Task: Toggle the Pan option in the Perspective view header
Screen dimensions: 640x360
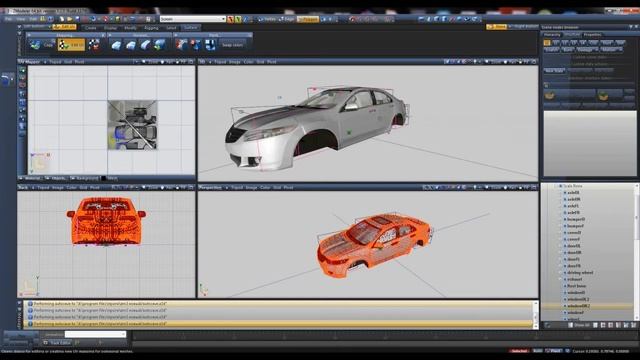Action: pyautogui.click(x=510, y=187)
